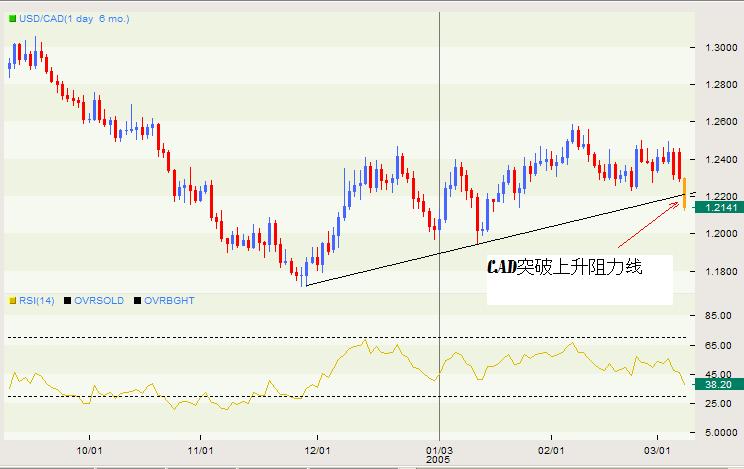Click the 65.00 RSI axis label
The width and height of the screenshot is (744, 469).
click(x=718, y=346)
